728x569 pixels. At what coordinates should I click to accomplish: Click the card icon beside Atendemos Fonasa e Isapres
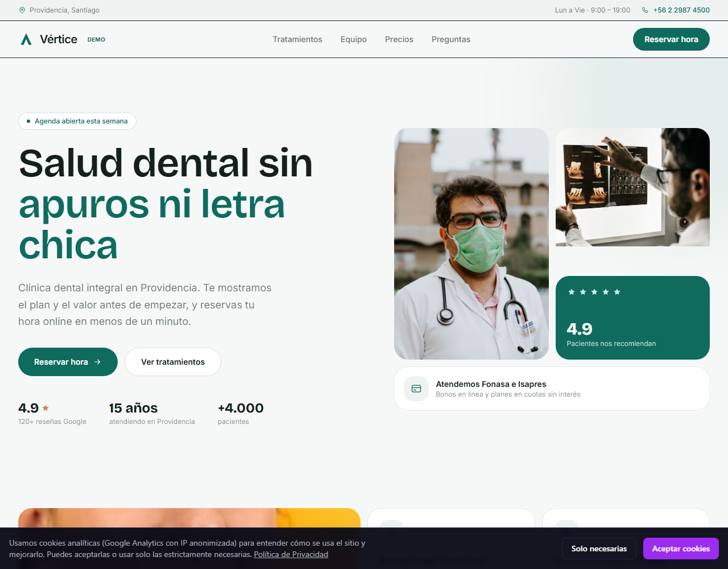point(416,389)
